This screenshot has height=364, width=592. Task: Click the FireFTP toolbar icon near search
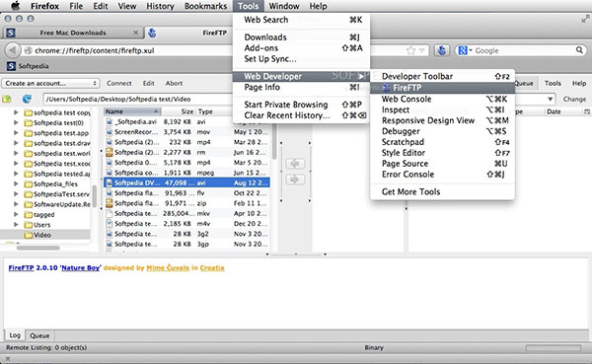(x=442, y=50)
